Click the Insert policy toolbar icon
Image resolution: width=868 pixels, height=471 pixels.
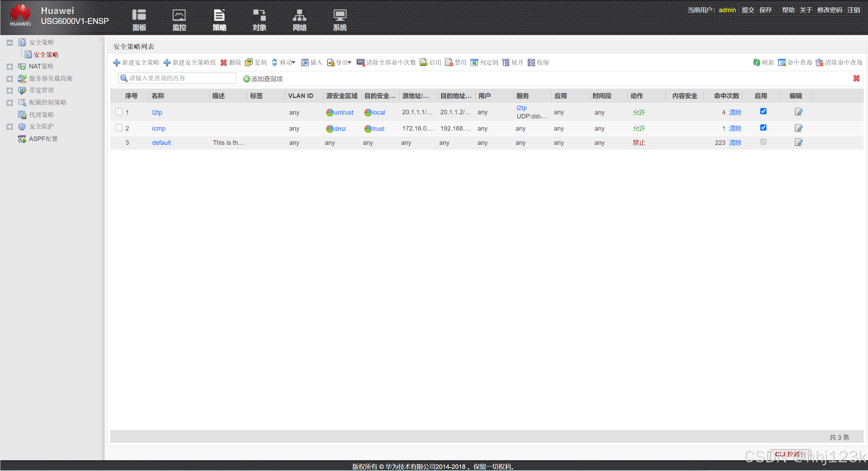coord(305,63)
